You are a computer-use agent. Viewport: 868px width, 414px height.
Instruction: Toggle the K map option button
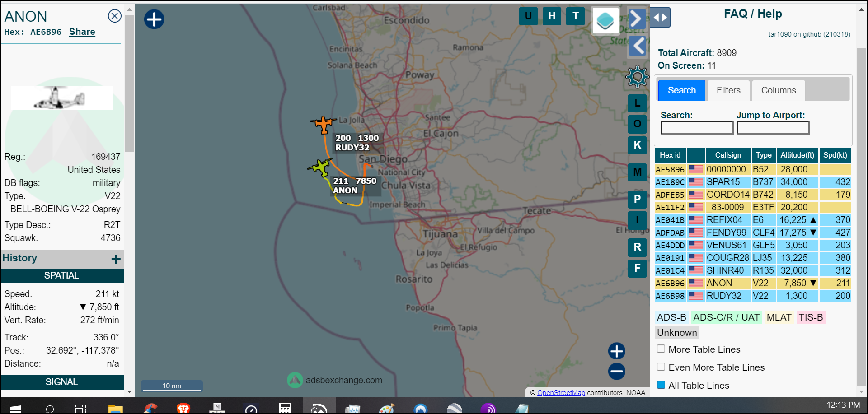637,145
